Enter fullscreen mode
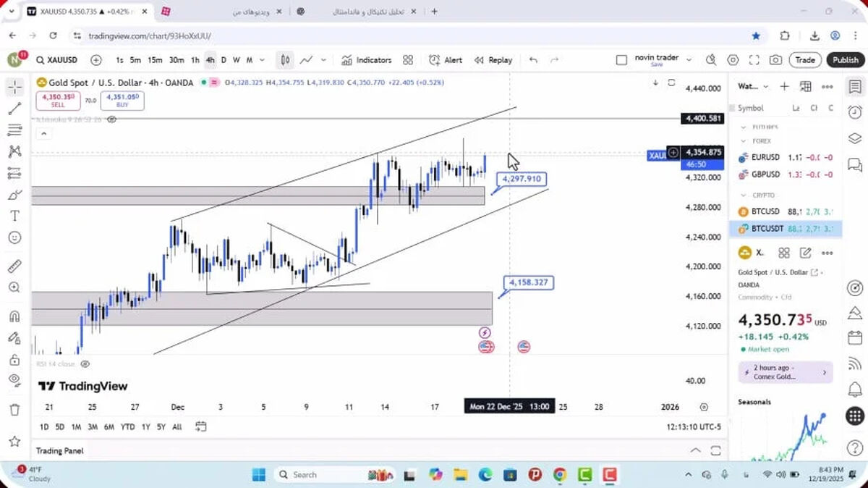Image resolution: width=868 pixels, height=488 pixels. pos(754,60)
